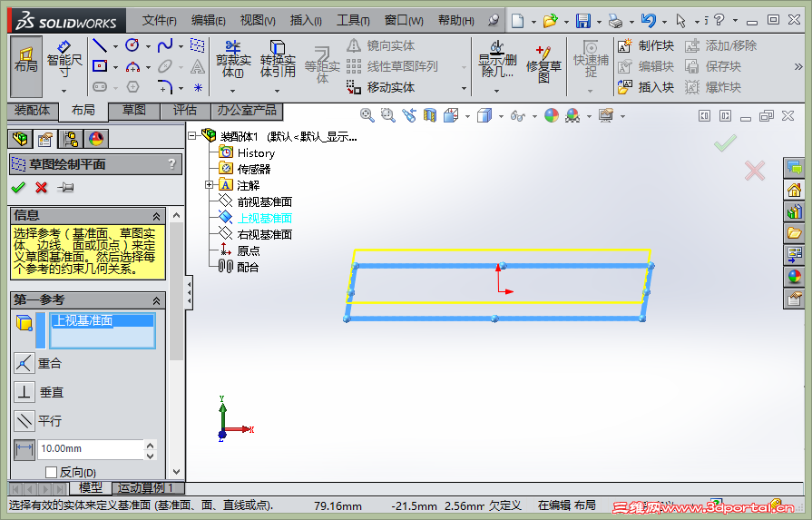This screenshot has height=520, width=812.
Task: Toggle Coincident (重合) relation button
Action: pos(24,364)
